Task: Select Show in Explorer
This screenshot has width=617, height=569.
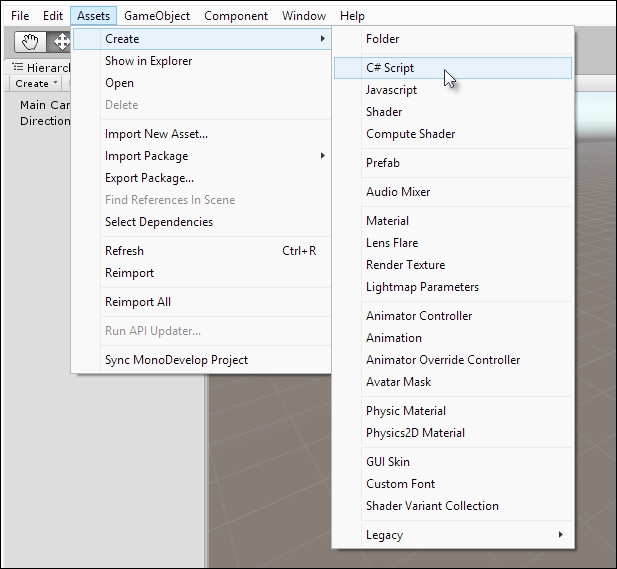Action: point(148,61)
